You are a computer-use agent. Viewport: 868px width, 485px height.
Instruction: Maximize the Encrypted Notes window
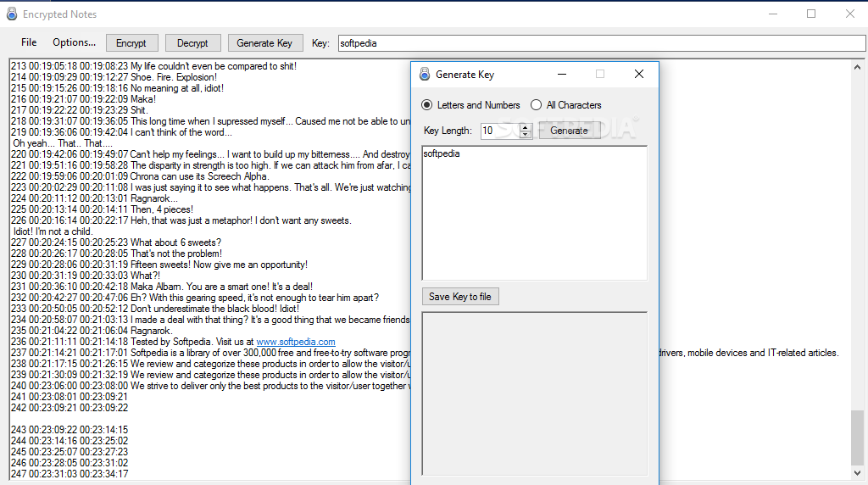coord(811,14)
